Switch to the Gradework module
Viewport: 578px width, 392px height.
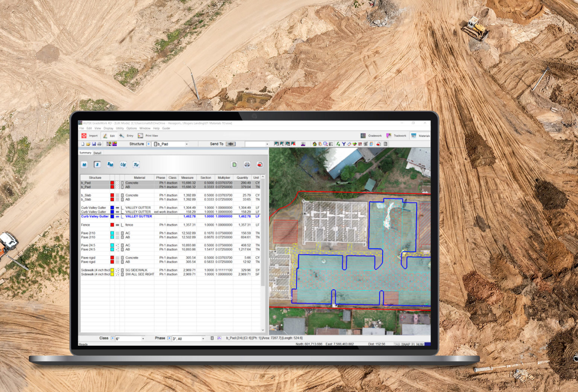[x=371, y=136]
